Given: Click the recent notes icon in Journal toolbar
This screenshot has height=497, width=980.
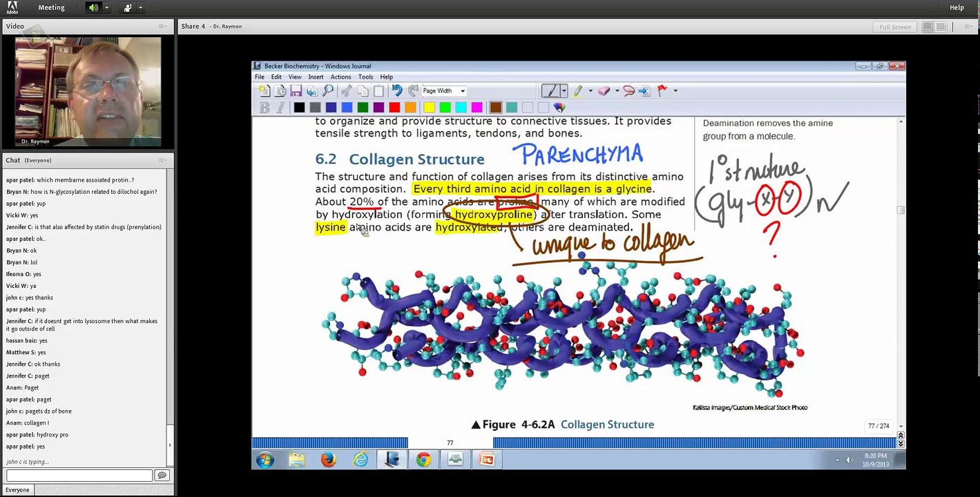Looking at the screenshot, I should (280, 90).
